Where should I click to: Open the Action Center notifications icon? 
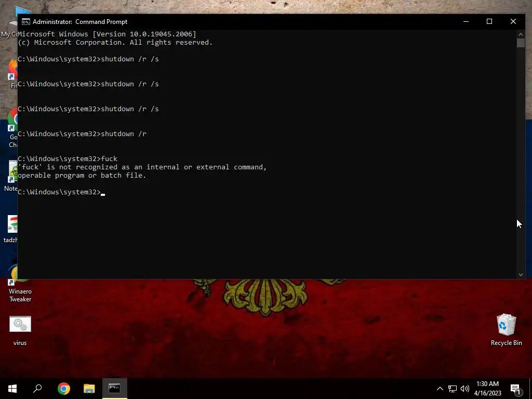[516, 389]
